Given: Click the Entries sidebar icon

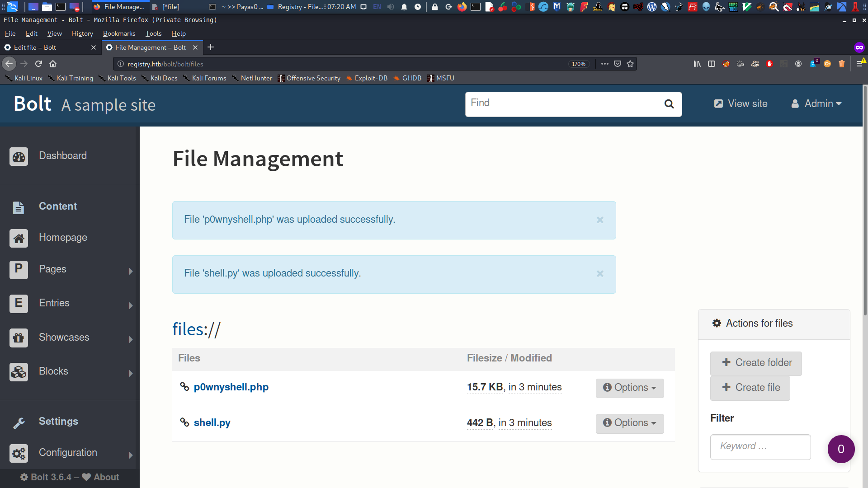Looking at the screenshot, I should (18, 303).
